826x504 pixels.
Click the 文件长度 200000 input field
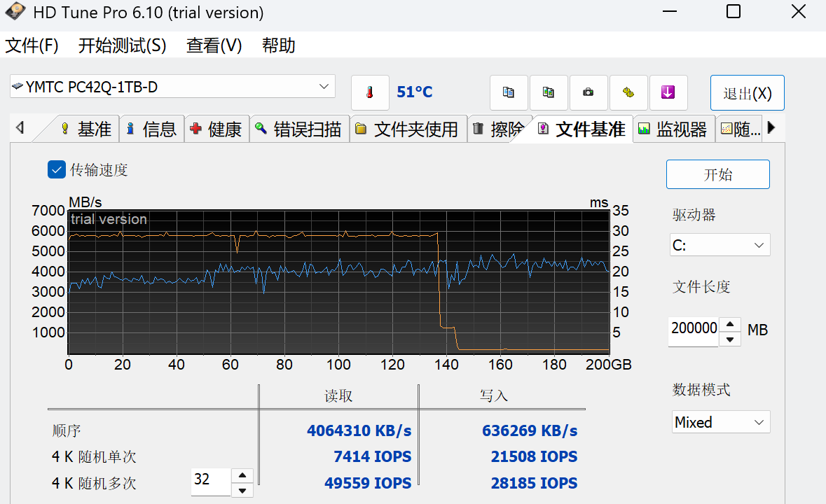tap(694, 331)
